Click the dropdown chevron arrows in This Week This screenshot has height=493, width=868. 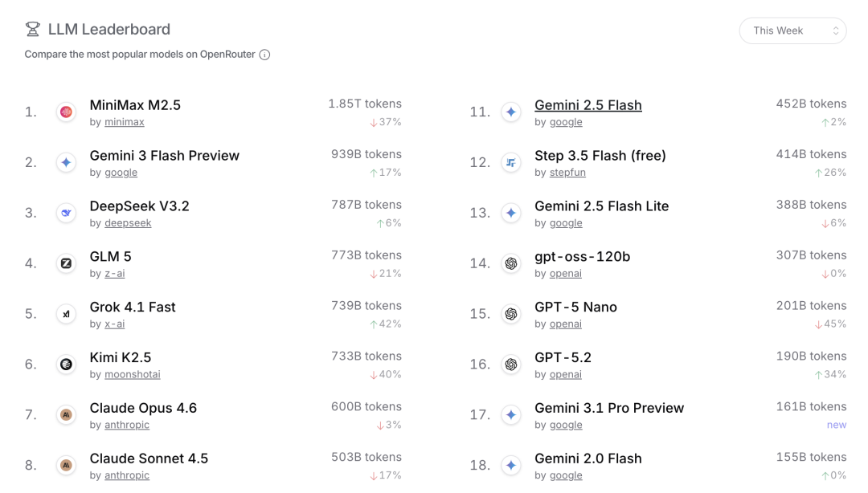point(836,31)
